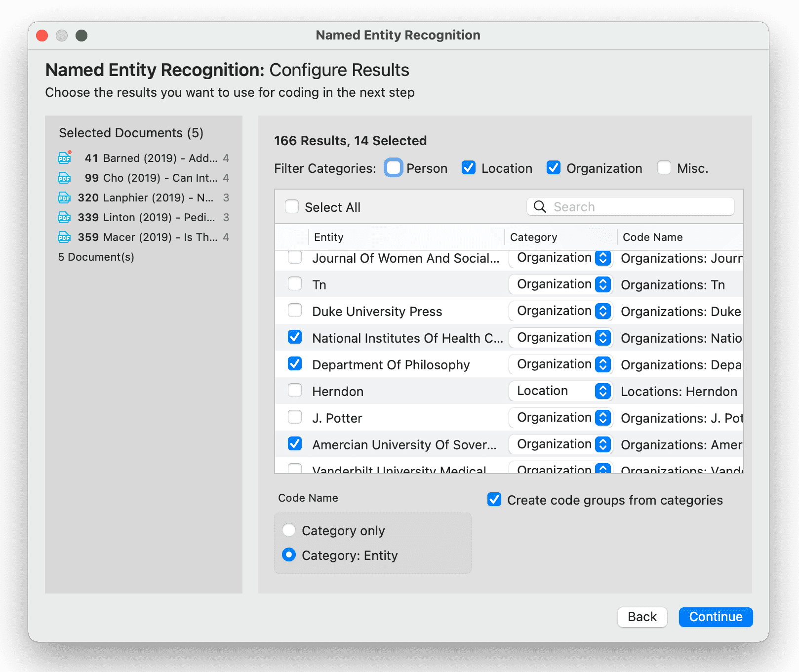Disable Create code groups from categories

point(494,500)
